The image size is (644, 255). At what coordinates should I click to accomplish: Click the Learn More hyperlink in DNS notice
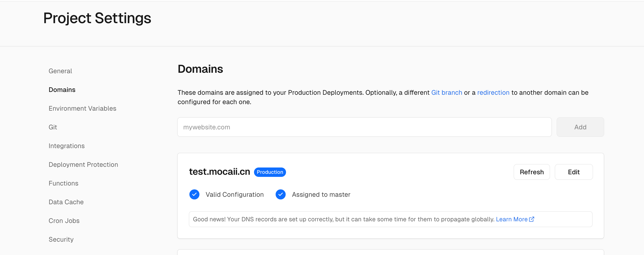(512, 219)
